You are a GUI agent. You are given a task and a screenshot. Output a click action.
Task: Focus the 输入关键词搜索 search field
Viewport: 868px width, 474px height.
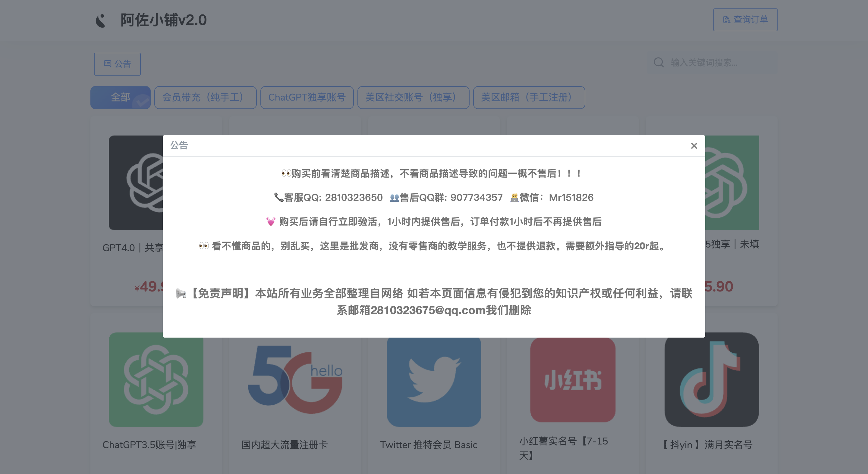pyautogui.click(x=713, y=63)
